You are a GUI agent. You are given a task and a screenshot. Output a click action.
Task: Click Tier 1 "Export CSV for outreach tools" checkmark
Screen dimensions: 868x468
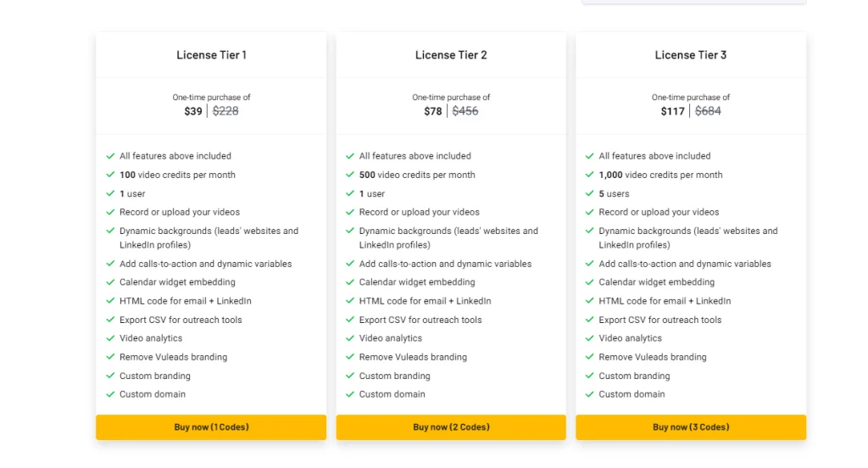(110, 320)
